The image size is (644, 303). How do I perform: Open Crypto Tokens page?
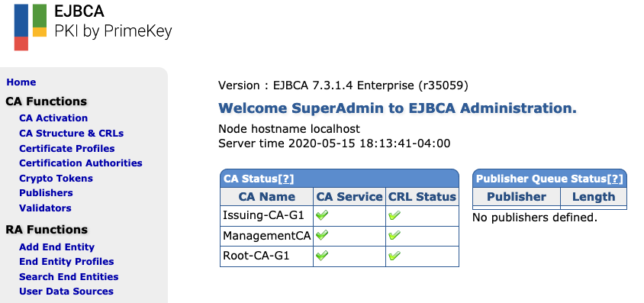pyautogui.click(x=56, y=178)
